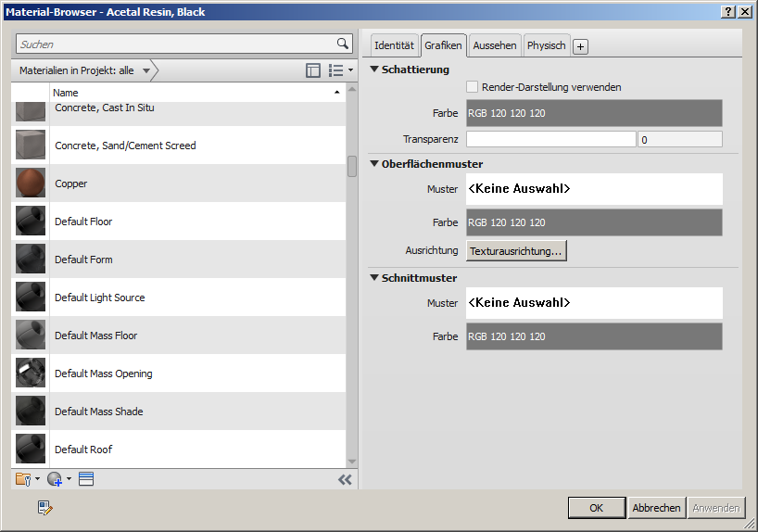Toggle the library panel display icon
Viewport: 758px width, 532px height.
[313, 70]
